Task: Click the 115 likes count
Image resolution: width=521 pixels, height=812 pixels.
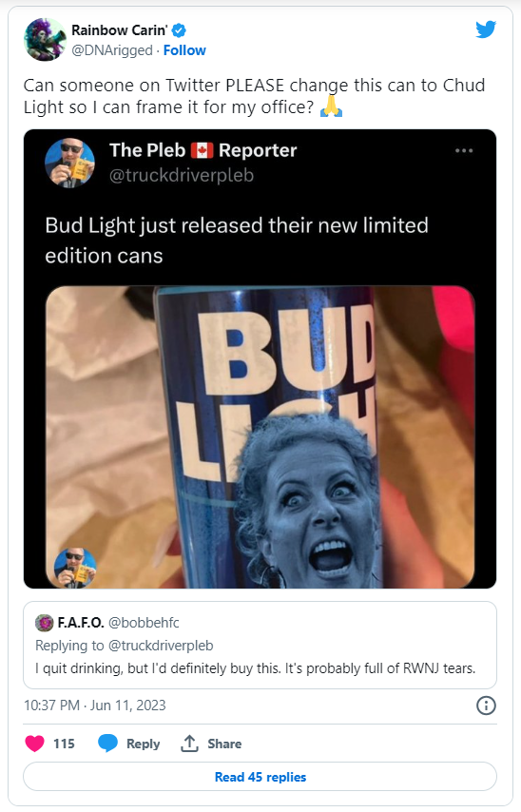Action: coord(64,744)
